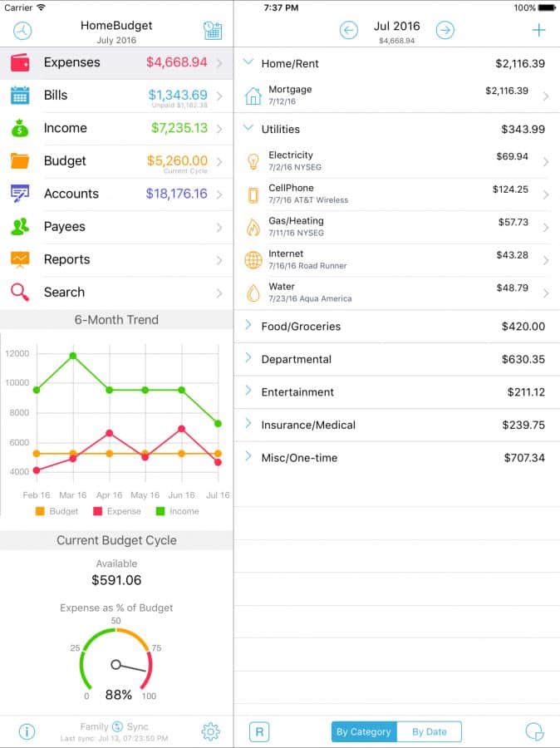Select the By Category segment
560x748 pixels.
(x=363, y=731)
